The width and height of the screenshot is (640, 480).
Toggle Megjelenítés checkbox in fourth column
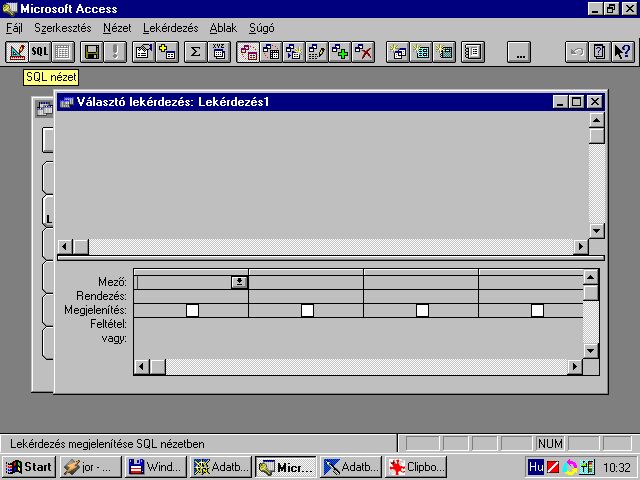point(538,311)
